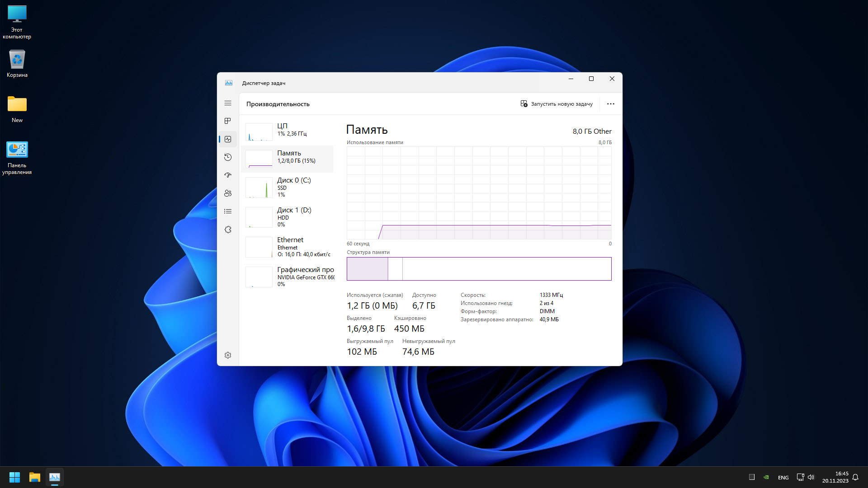The image size is (868, 488).
Task: Open the Windows Start menu
Action: coord(14,477)
